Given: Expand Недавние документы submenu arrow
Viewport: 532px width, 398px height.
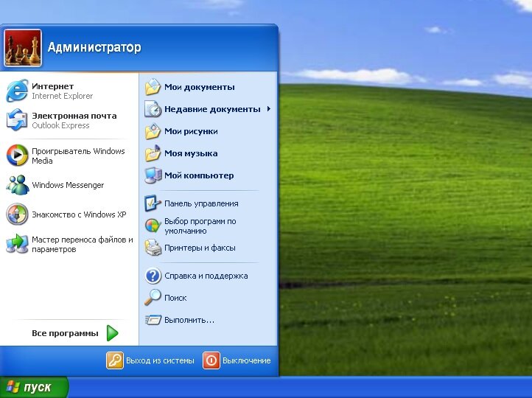Looking at the screenshot, I should tap(269, 109).
